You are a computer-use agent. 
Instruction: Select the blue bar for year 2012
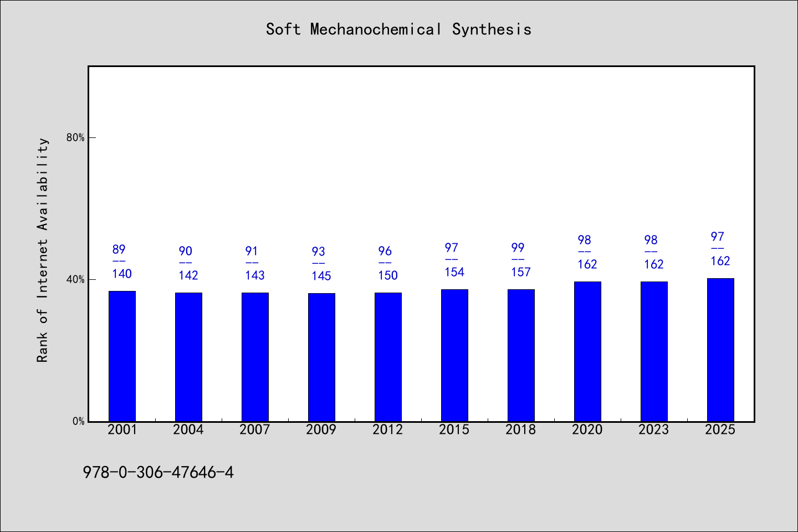tap(388, 357)
